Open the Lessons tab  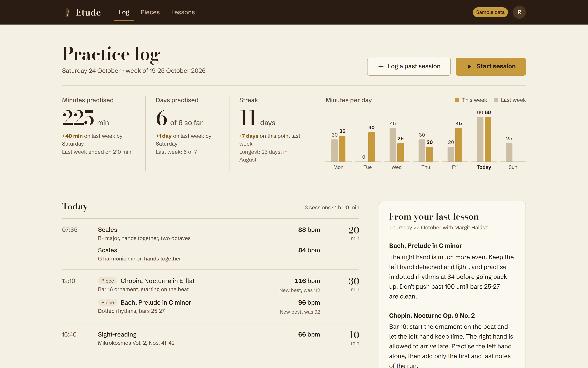(x=183, y=12)
